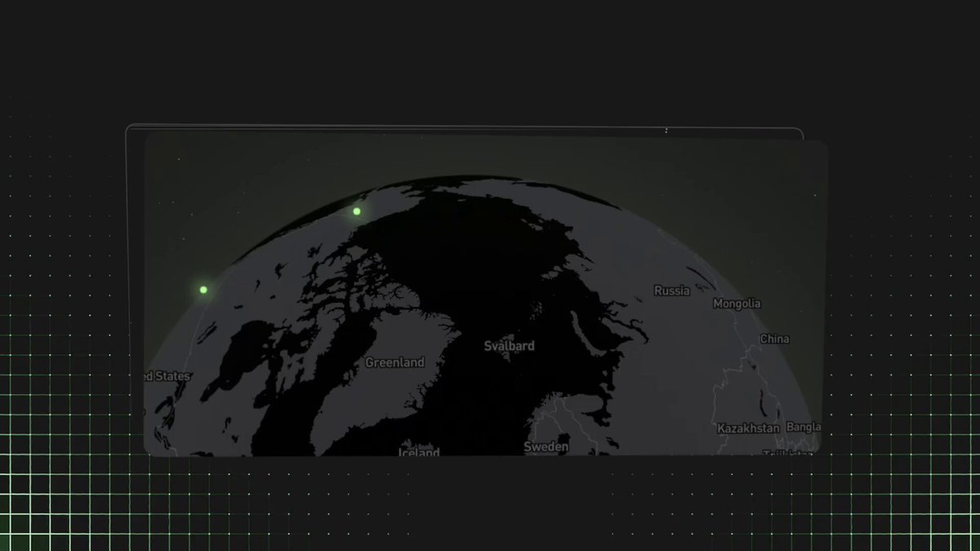Click the Iceland label at globe bottom
This screenshot has width=980, height=551.
click(419, 451)
